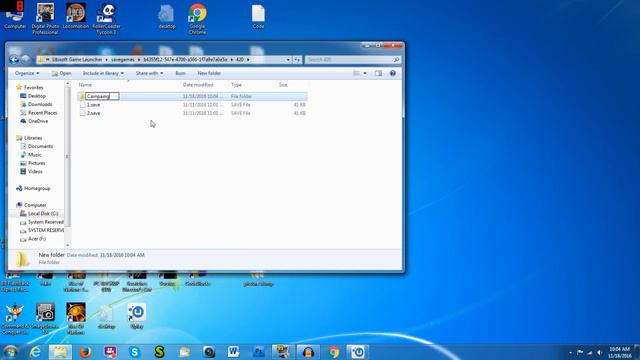640x360 pixels.
Task: Open the Windows Start button
Action: (x=10, y=352)
